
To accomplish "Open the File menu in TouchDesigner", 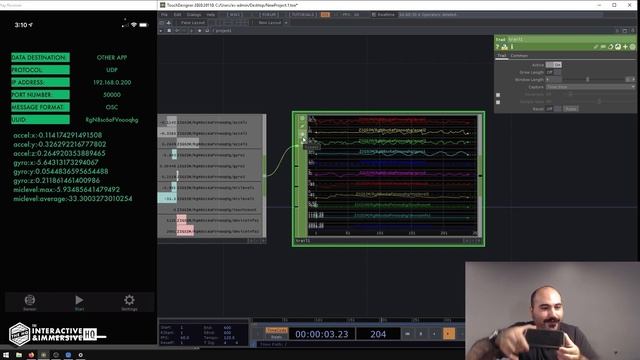I will point(164,15).
